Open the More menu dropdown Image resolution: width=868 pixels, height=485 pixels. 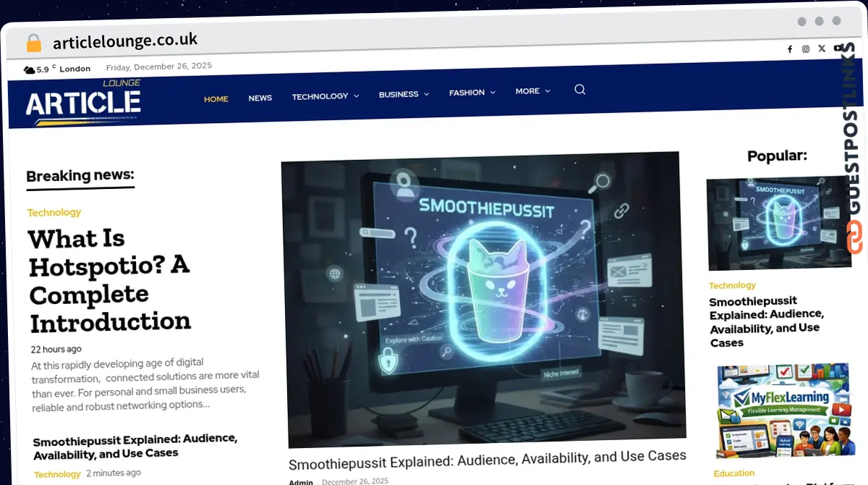coord(532,91)
